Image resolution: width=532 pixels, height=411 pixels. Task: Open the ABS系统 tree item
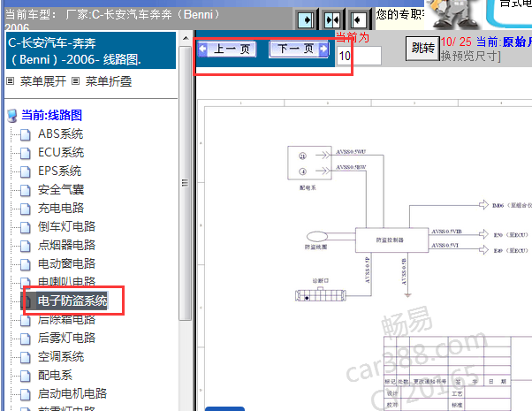coord(60,134)
